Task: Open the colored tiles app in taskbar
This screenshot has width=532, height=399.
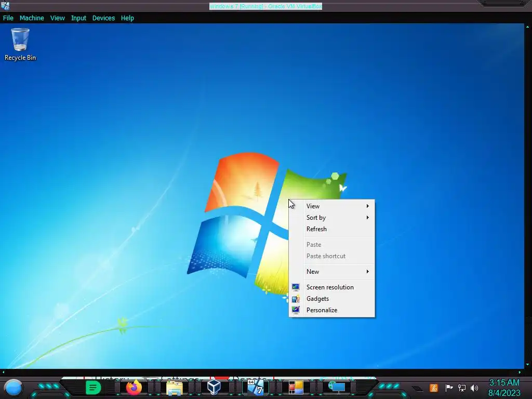Action: tap(296, 388)
